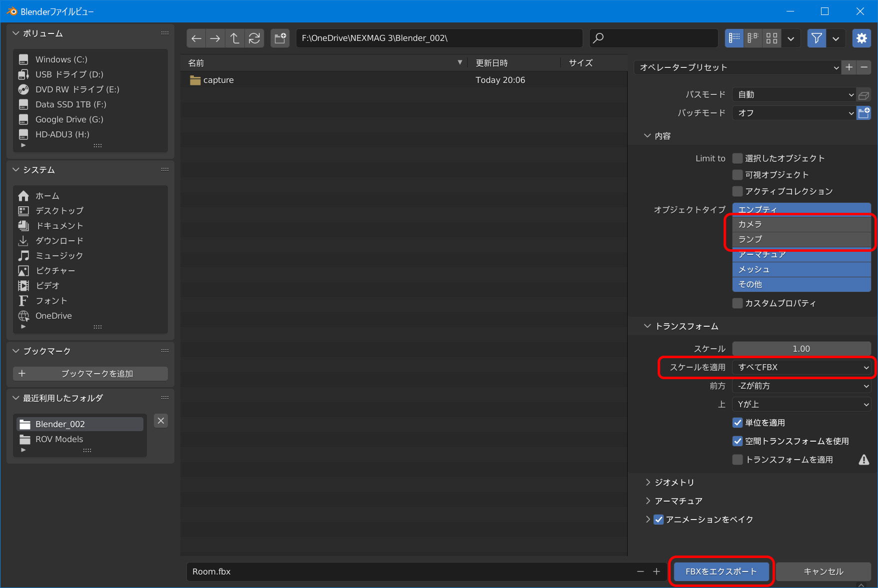
Task: Click the directory path field
Action: (439, 38)
